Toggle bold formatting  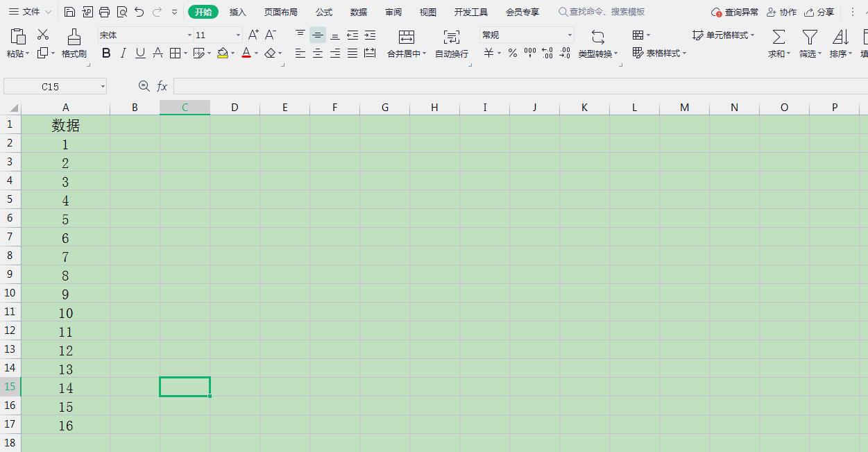105,53
